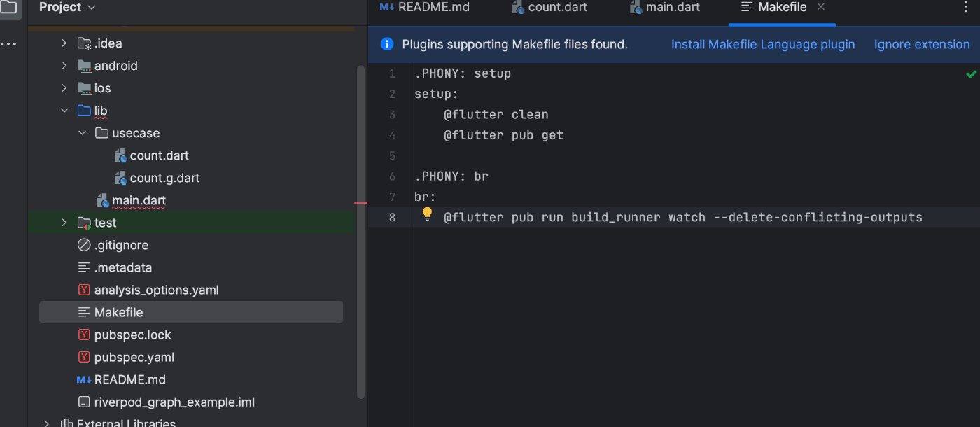980x427 pixels.
Task: Select riverpod_graph_example.iml file name
Action: tap(175, 402)
